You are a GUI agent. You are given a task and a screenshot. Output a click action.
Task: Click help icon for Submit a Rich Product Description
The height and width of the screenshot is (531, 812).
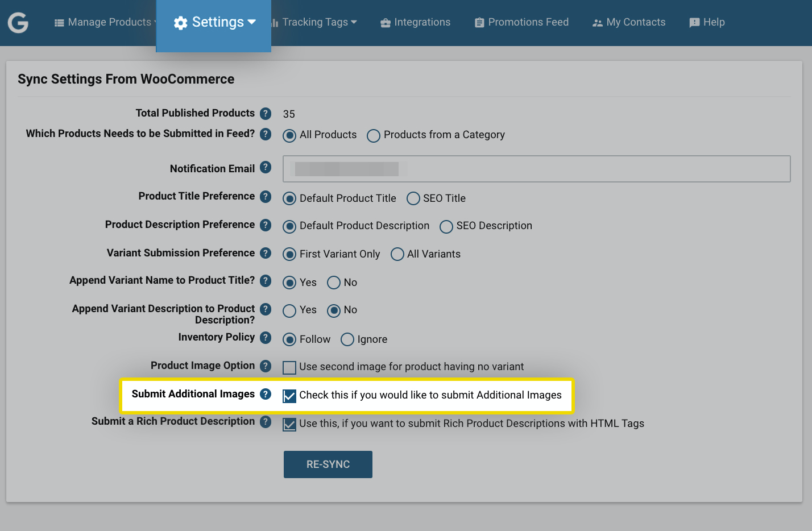click(x=266, y=421)
